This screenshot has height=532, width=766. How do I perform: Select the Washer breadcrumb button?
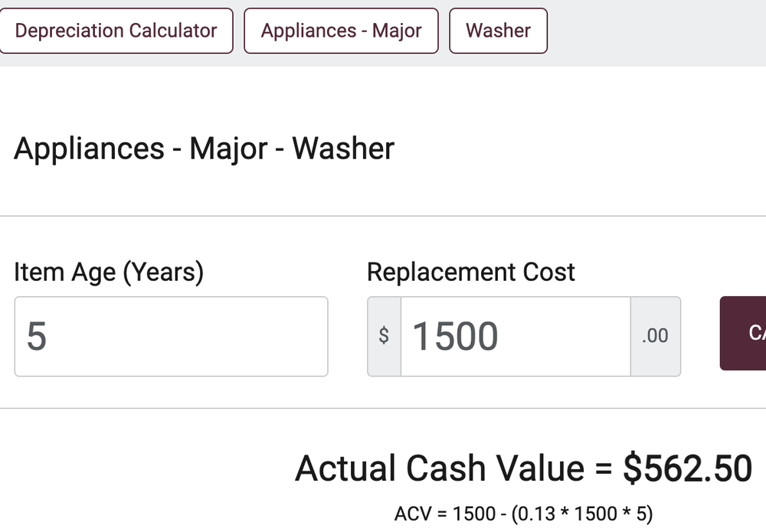click(498, 31)
